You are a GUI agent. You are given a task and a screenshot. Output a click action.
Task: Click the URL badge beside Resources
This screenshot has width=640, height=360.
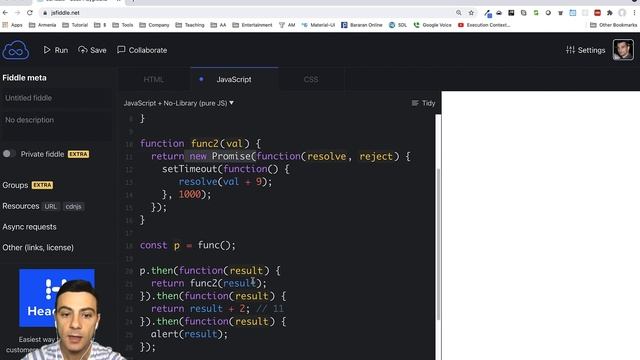click(x=51, y=207)
